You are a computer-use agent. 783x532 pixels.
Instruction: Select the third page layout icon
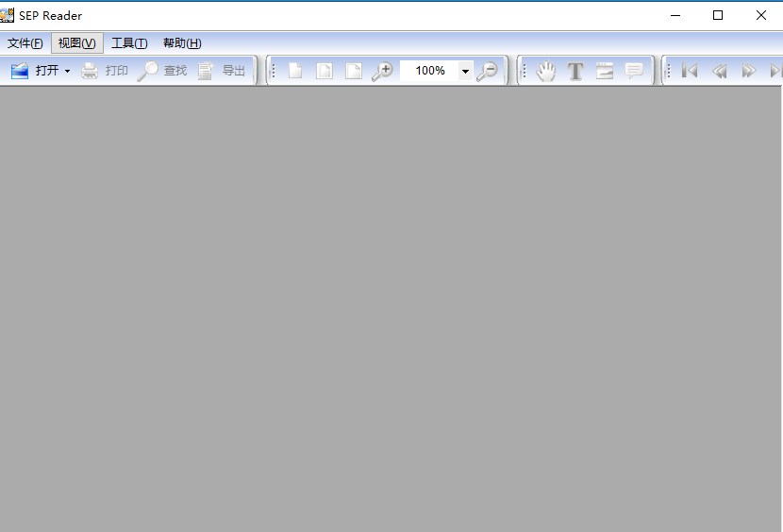pyautogui.click(x=354, y=71)
